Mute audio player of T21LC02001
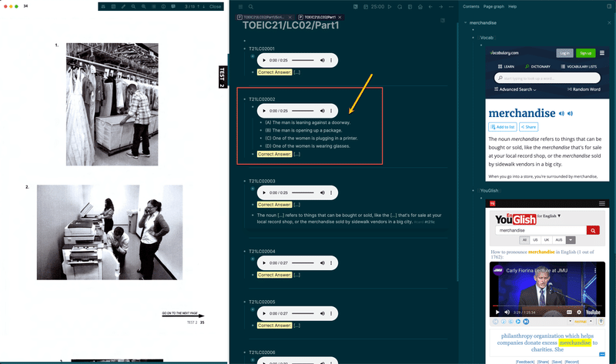Viewport: 616px width, 364px height. click(323, 61)
